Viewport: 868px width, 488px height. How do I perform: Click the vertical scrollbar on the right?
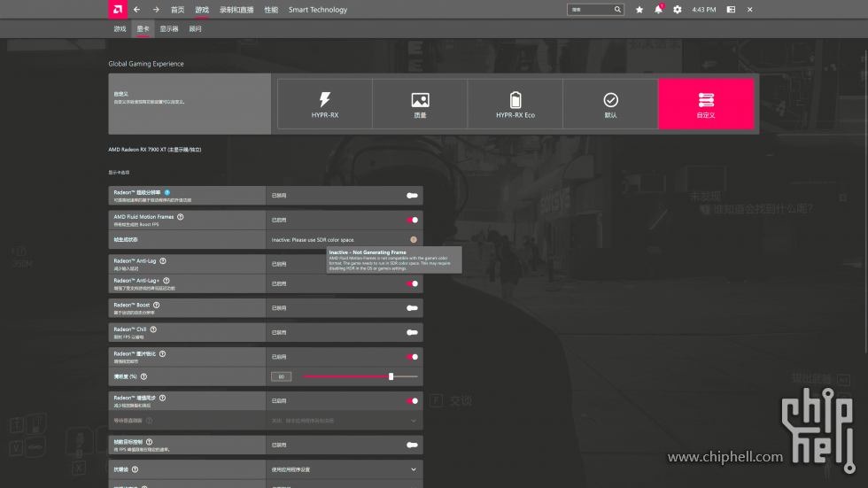tap(865, 202)
